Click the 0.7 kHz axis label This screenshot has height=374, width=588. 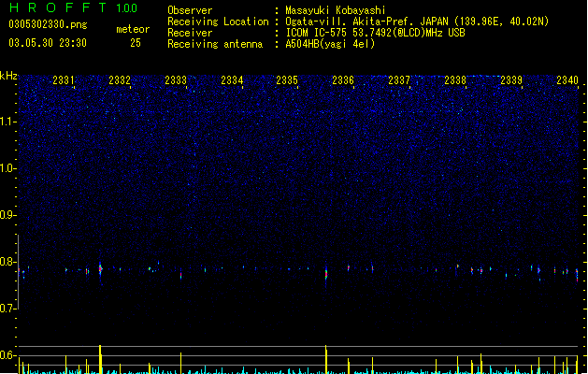7,309
